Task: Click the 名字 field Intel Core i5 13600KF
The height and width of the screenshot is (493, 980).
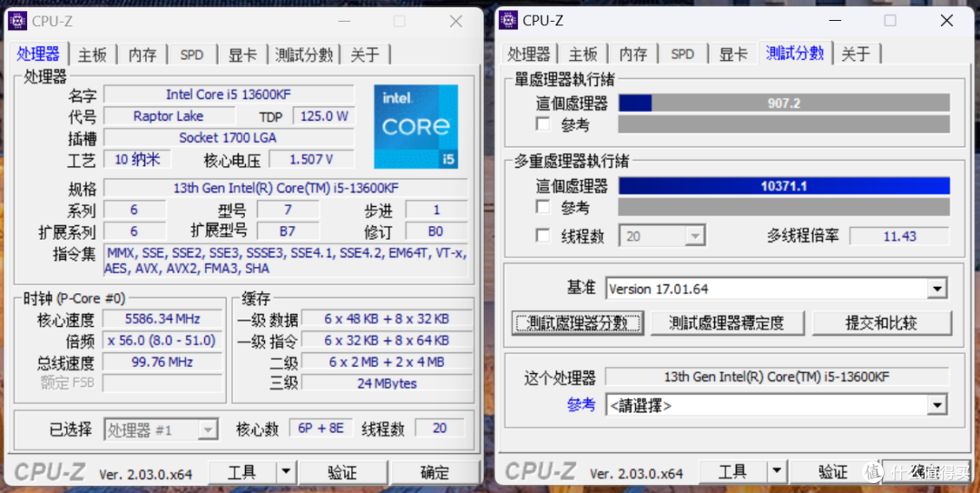Action: coord(229,94)
